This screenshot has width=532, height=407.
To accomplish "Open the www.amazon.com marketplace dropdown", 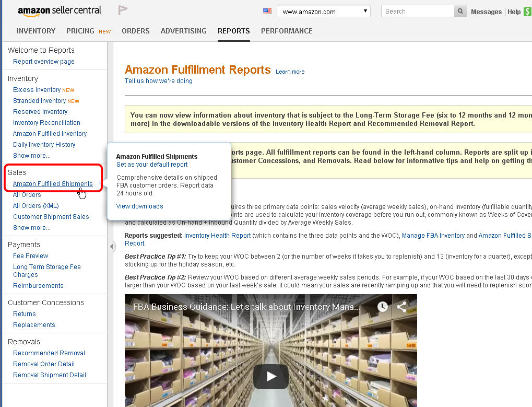I will tap(324, 11).
